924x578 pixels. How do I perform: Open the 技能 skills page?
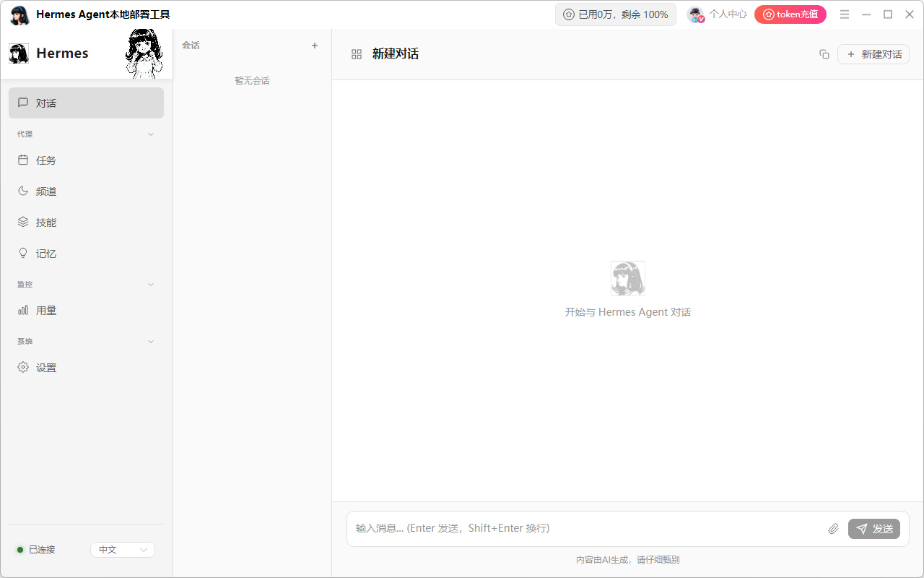[x=86, y=223]
